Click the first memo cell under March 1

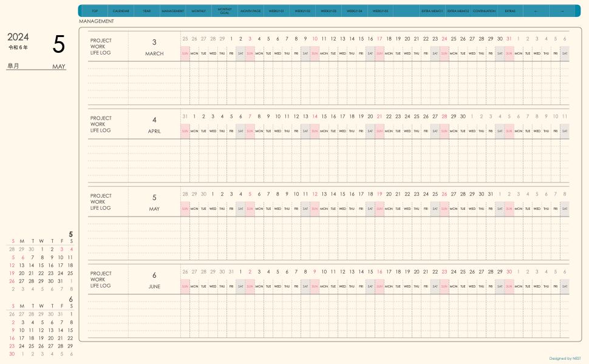coord(231,66)
